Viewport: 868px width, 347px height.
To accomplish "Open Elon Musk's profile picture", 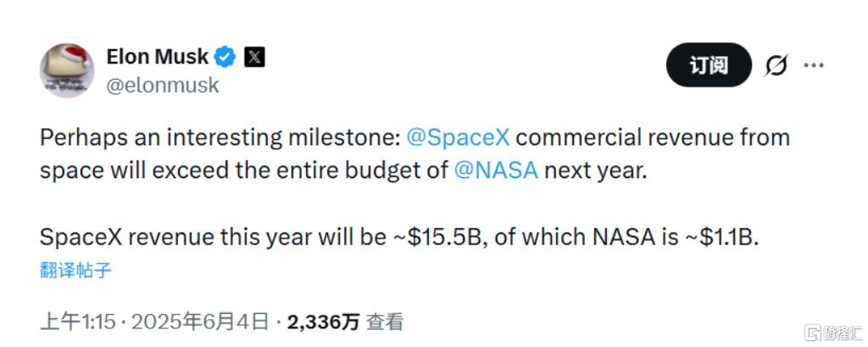I will coord(66,70).
